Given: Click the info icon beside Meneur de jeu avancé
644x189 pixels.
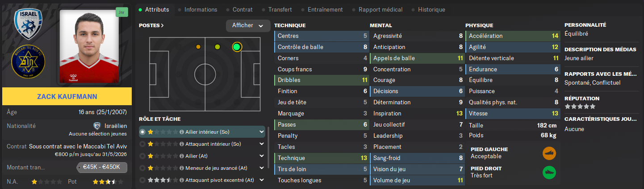Looking at the screenshot, I should [x=182, y=168].
